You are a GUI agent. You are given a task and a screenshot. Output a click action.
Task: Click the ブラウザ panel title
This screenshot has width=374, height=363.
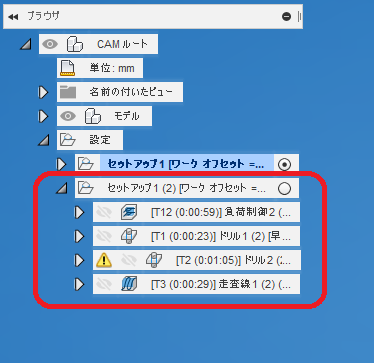pos(43,16)
